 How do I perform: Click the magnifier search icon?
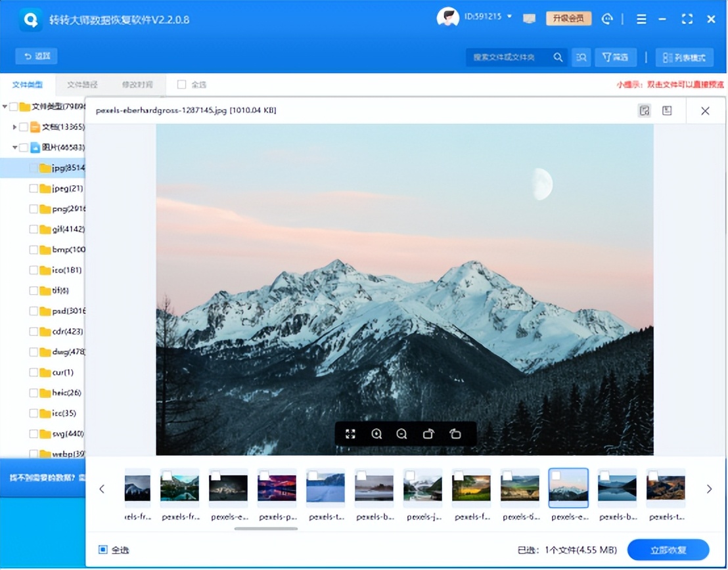(x=558, y=58)
